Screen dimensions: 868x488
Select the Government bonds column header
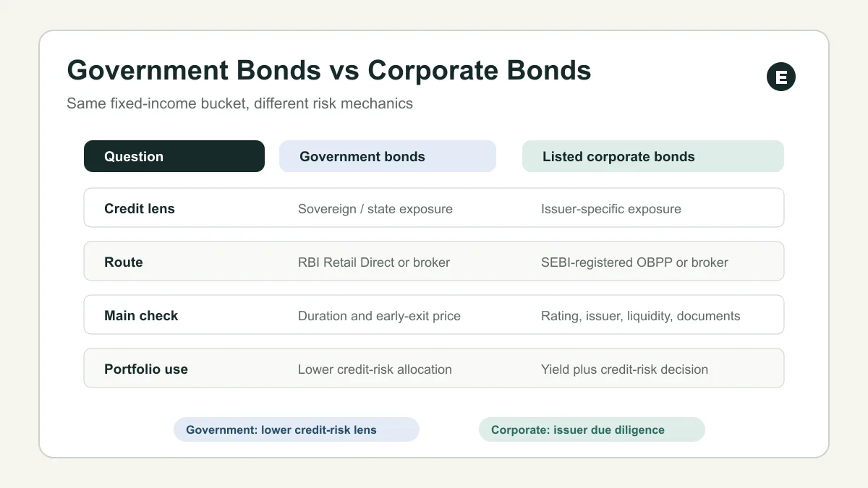(x=388, y=156)
